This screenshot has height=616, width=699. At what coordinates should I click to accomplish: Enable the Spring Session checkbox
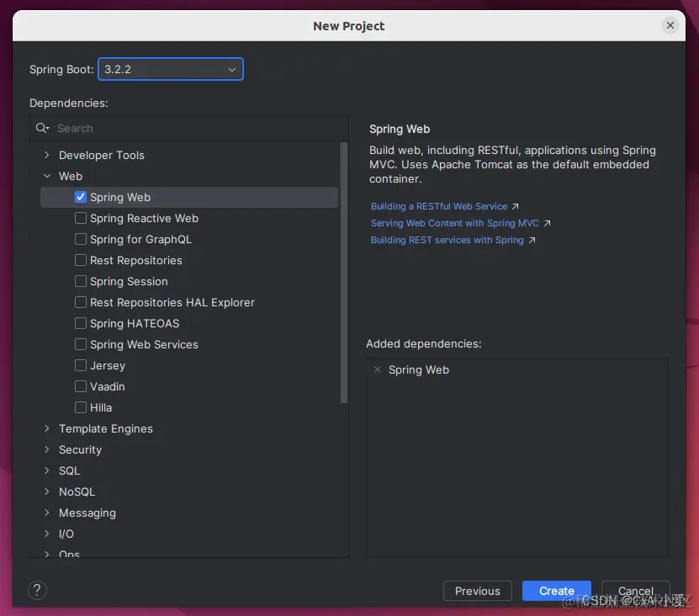81,281
